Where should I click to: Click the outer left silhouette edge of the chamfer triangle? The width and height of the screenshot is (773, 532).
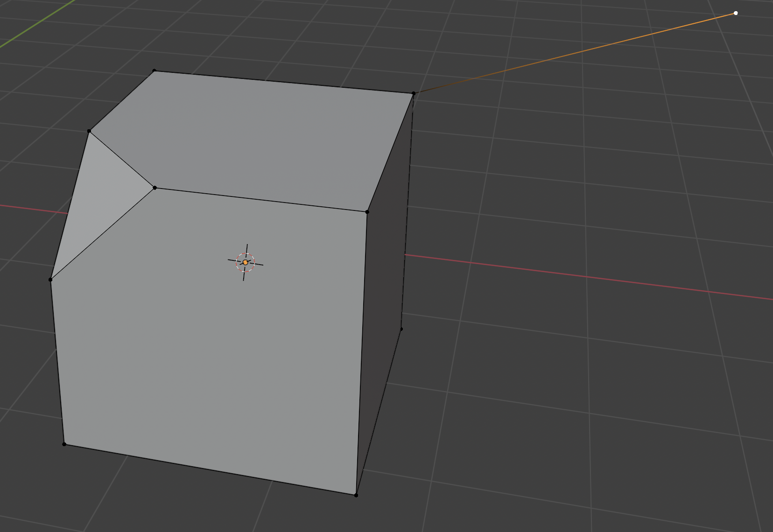[x=70, y=205]
